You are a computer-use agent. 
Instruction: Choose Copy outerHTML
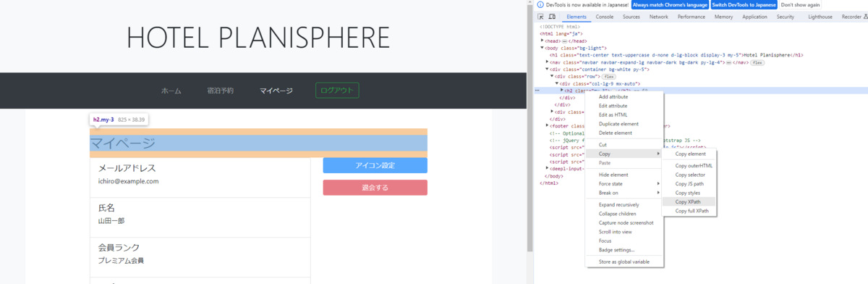(x=689, y=166)
